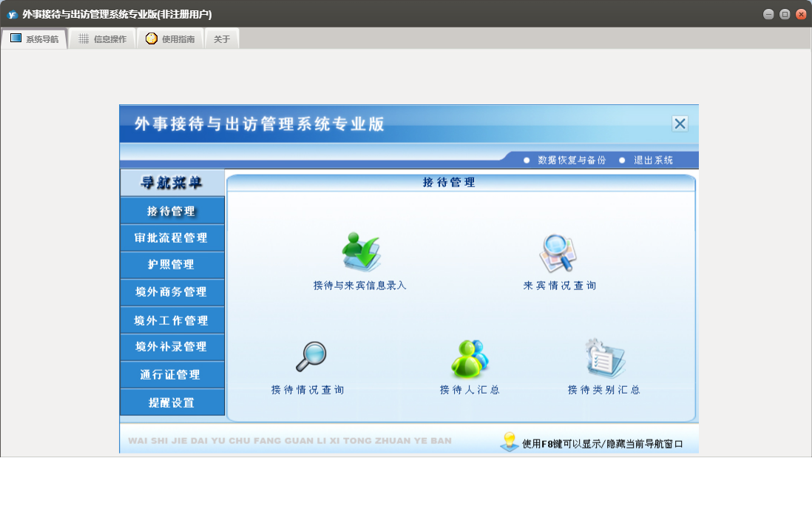Click 接待类别汇总 label
This screenshot has height=532, width=812.
pos(603,389)
